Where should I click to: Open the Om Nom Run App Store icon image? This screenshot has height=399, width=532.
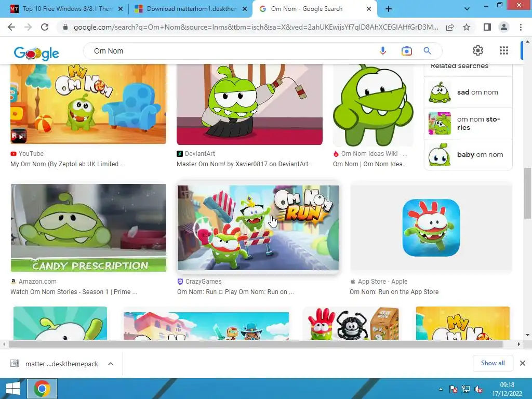coord(431,228)
